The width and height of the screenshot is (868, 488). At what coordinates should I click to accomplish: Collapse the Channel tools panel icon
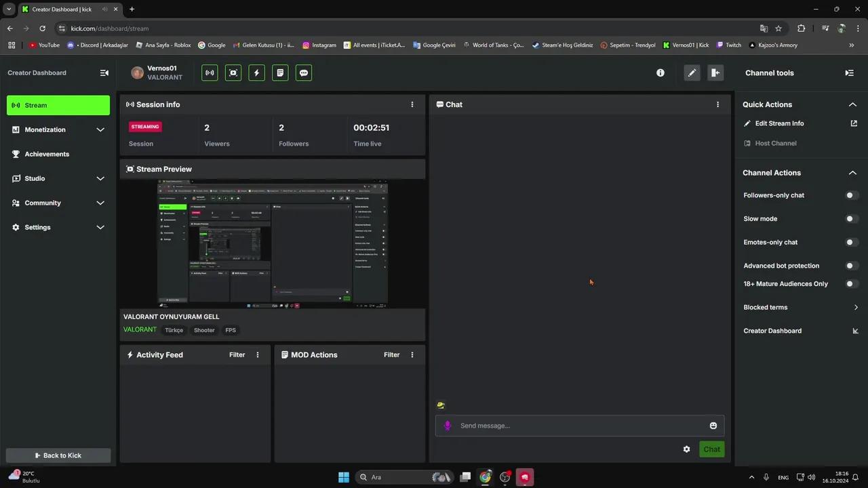pyautogui.click(x=850, y=73)
